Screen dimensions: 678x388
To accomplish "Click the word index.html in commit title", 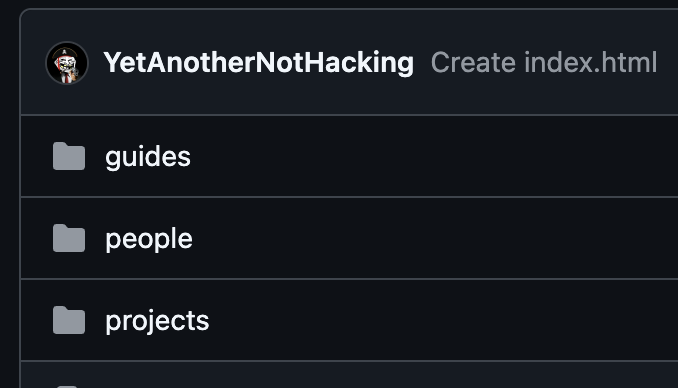I will (591, 63).
